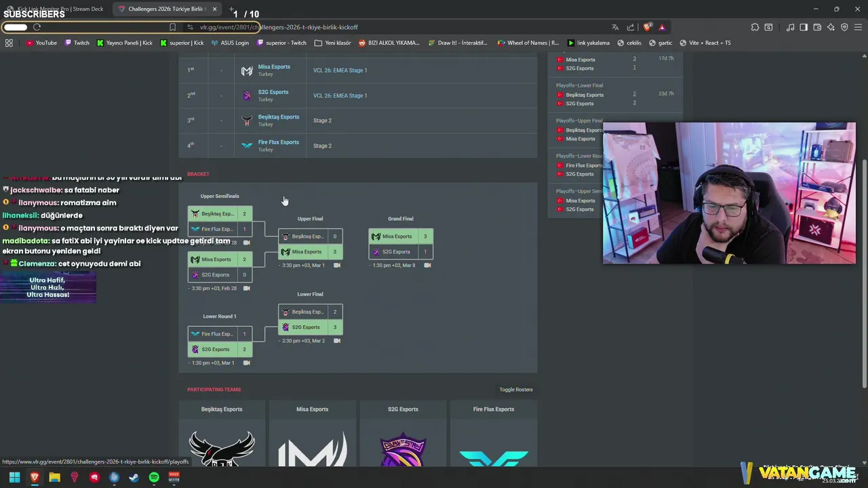The image size is (868, 488).
Task: Open the S2G Esports participating team logo
Action: point(403,449)
